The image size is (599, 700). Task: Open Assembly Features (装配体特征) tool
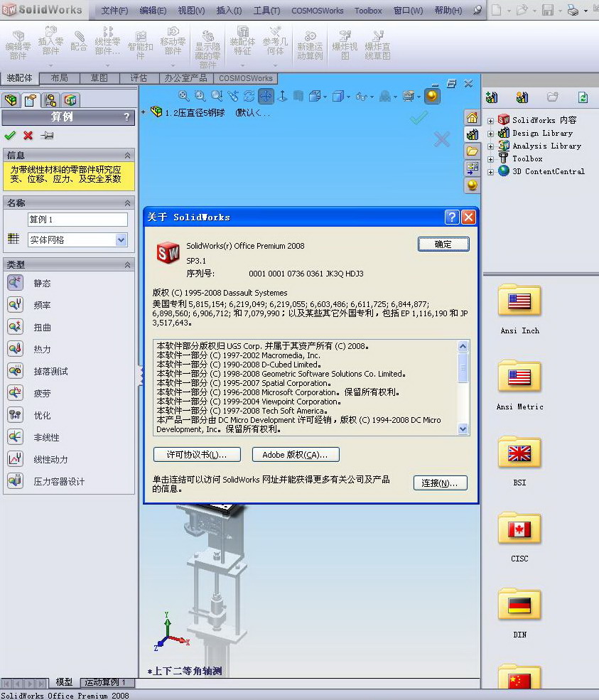242,41
